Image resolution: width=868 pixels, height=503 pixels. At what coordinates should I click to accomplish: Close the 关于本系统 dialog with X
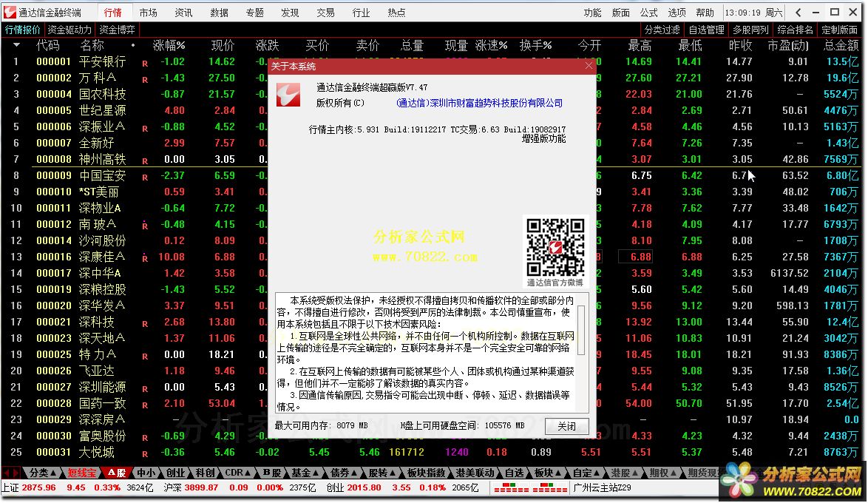[x=589, y=66]
